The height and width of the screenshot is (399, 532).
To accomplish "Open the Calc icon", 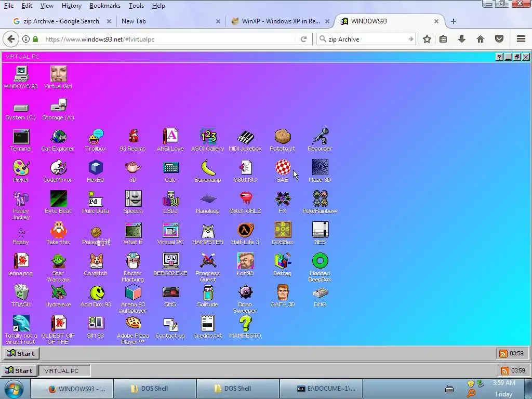I will (x=170, y=171).
